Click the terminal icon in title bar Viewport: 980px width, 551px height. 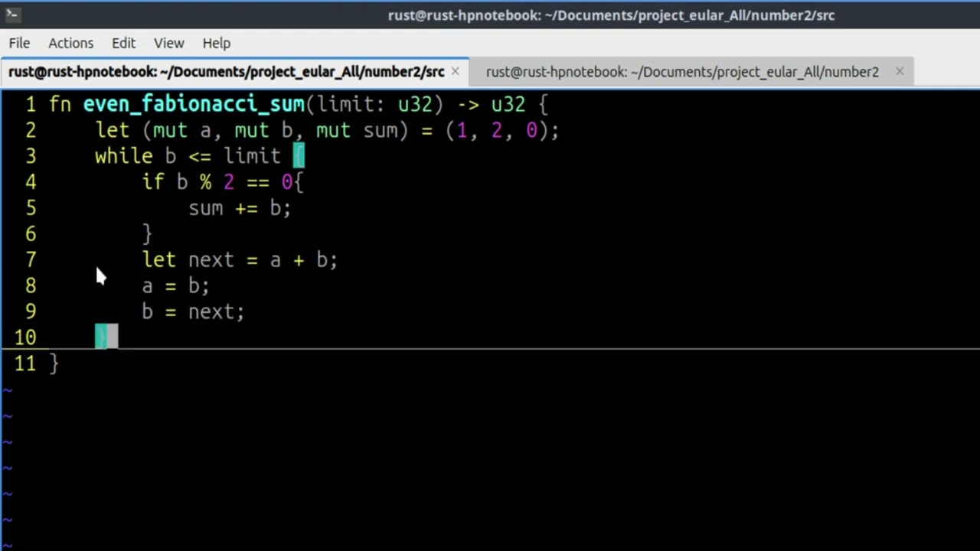tap(11, 14)
